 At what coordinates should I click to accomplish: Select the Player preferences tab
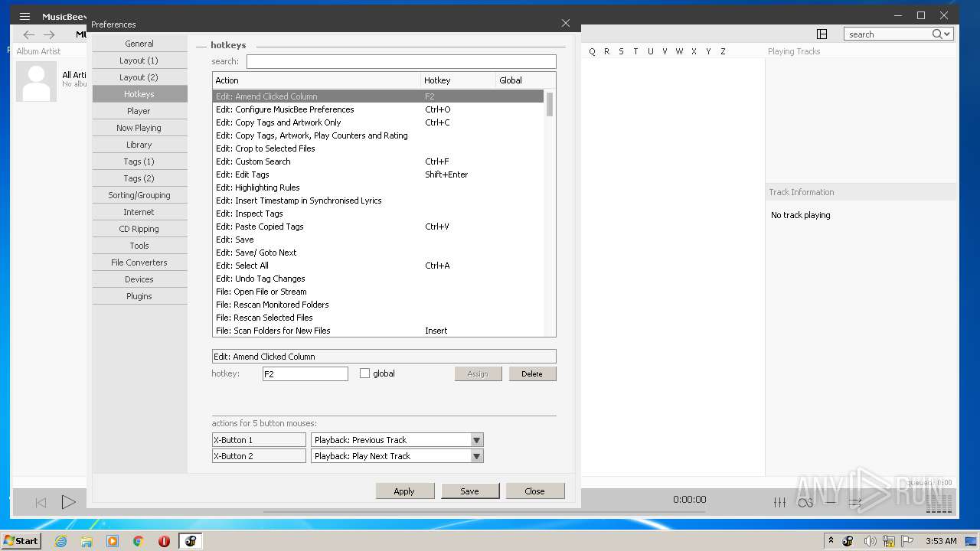pos(139,111)
